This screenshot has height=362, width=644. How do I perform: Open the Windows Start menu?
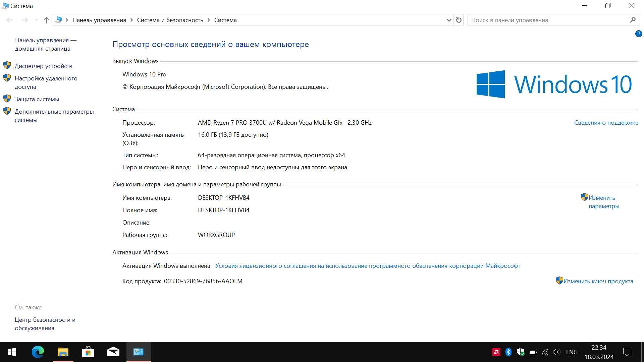click(x=12, y=352)
